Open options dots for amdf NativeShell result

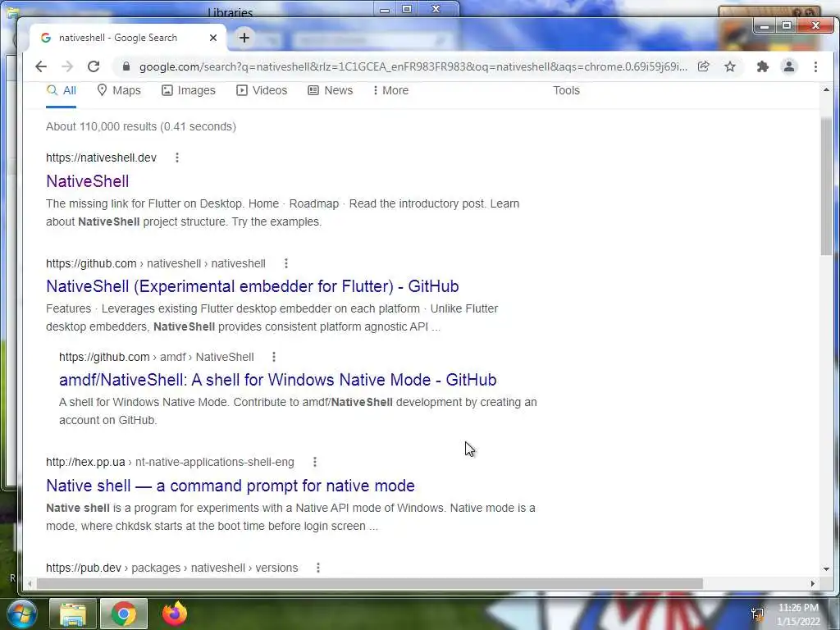(274, 357)
